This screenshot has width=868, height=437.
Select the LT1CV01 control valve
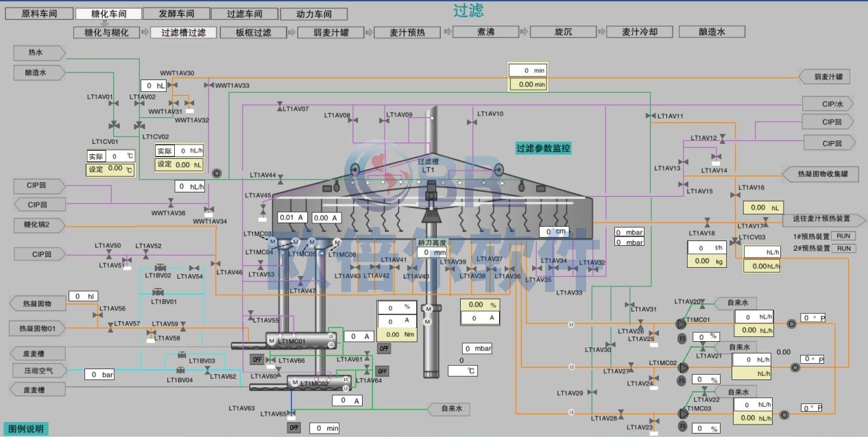pos(112,126)
